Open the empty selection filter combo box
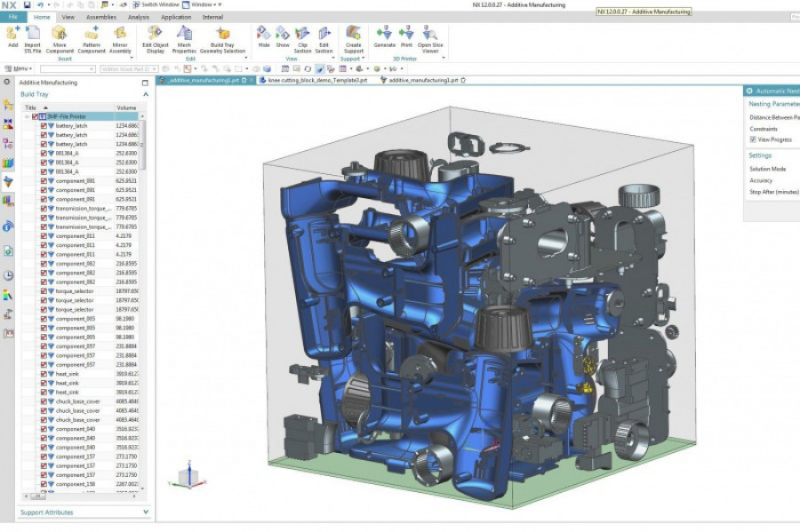 coord(68,68)
